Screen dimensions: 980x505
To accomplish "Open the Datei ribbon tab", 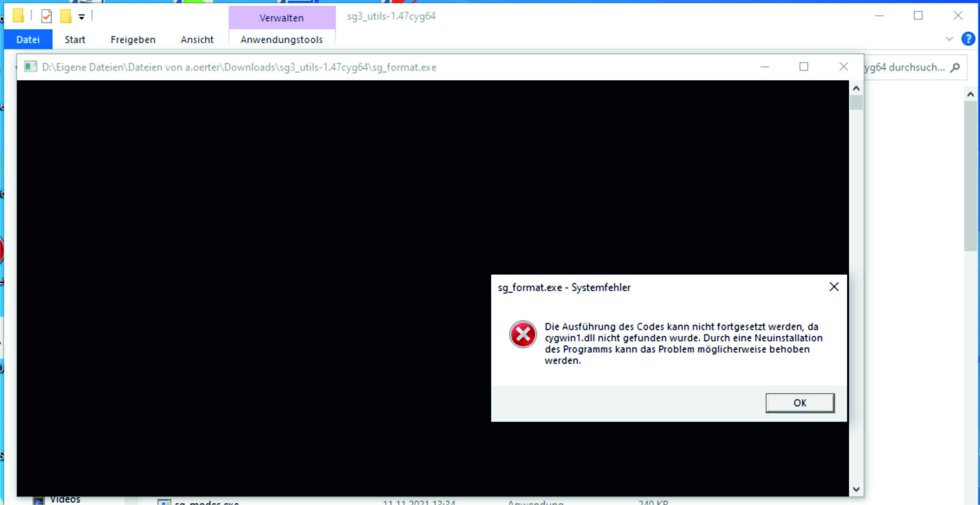I will pos(28,39).
